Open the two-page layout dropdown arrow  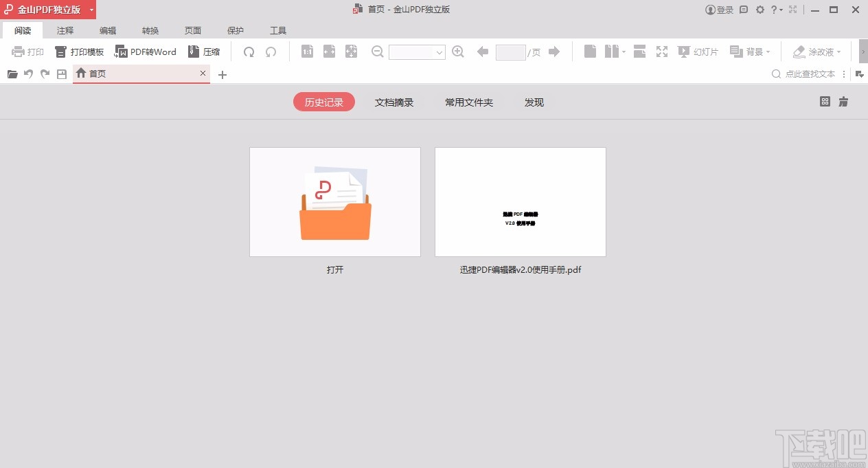click(624, 53)
